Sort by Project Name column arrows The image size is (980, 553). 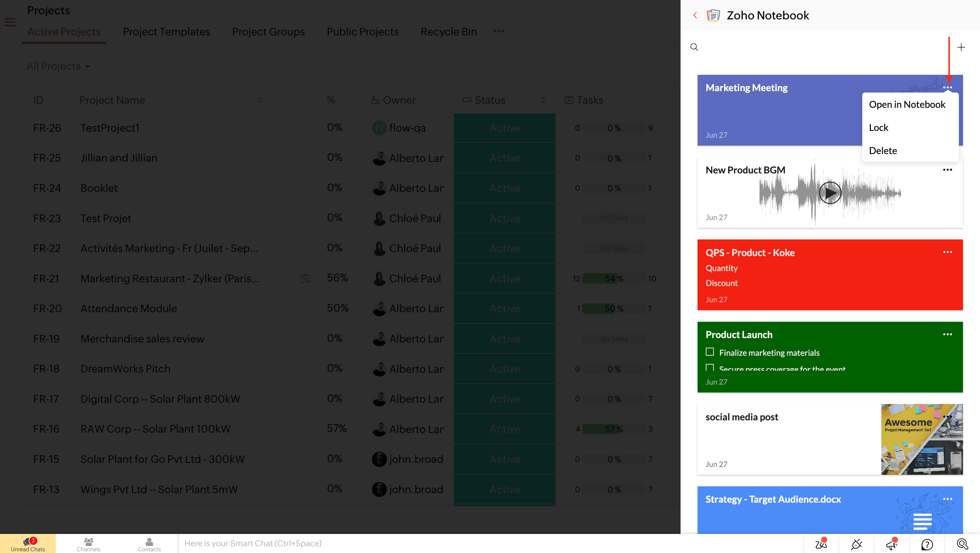[260, 100]
